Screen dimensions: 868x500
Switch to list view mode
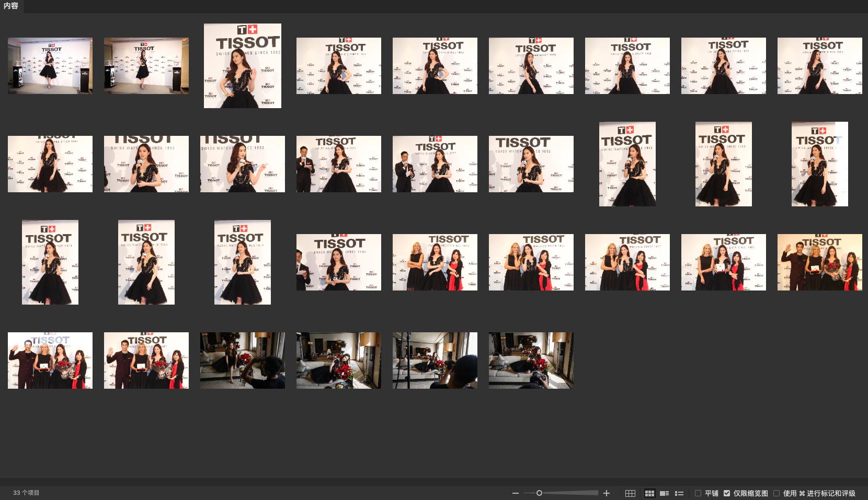(x=679, y=493)
